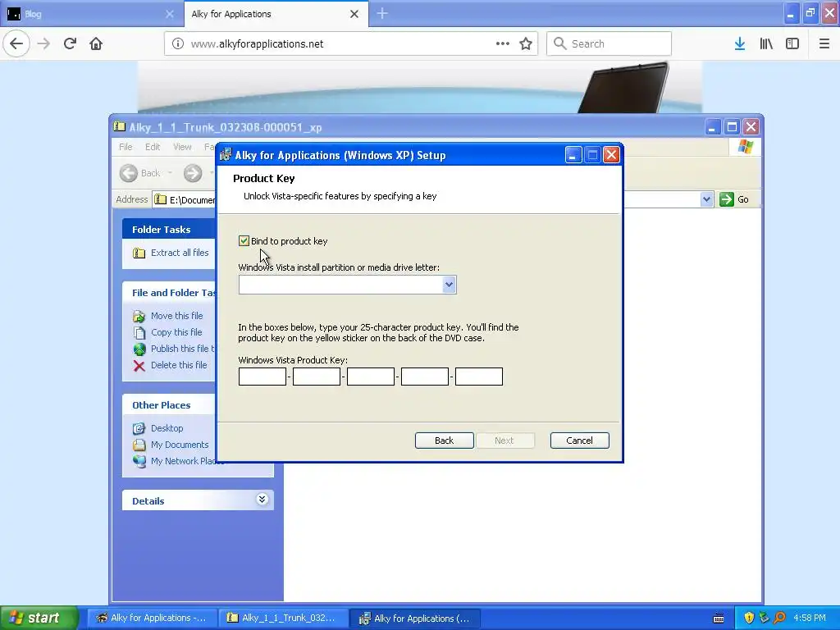Open the browser Downloads arrow
The image size is (840, 630).
(740, 44)
